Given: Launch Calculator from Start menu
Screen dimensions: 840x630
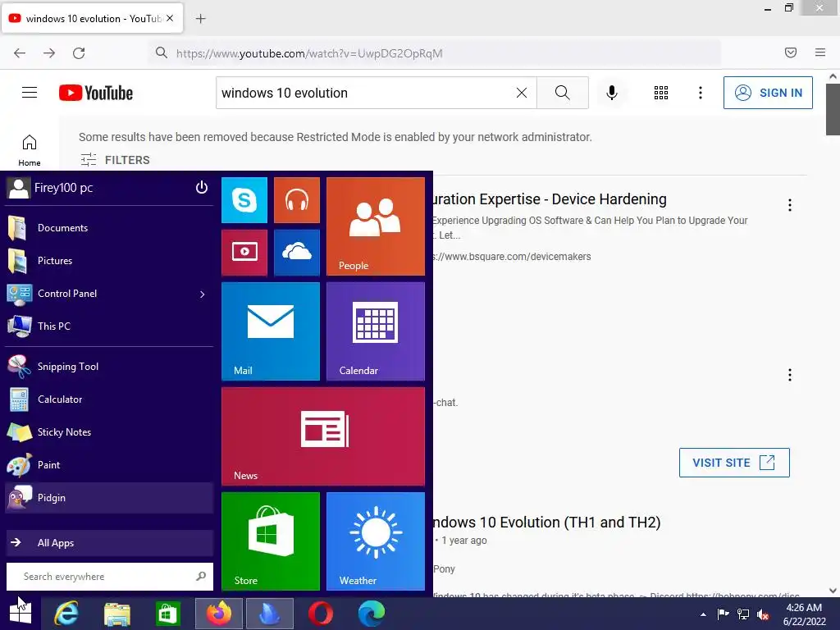Looking at the screenshot, I should (x=109, y=399).
